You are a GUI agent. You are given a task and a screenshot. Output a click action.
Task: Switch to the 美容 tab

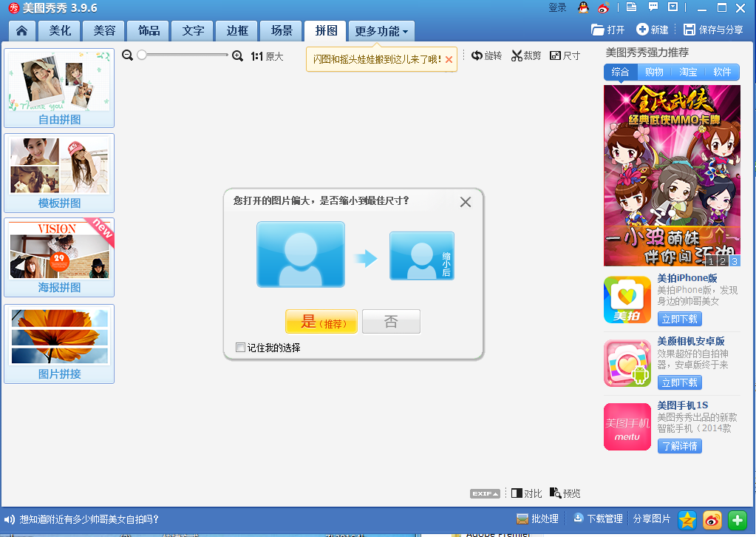(x=104, y=31)
